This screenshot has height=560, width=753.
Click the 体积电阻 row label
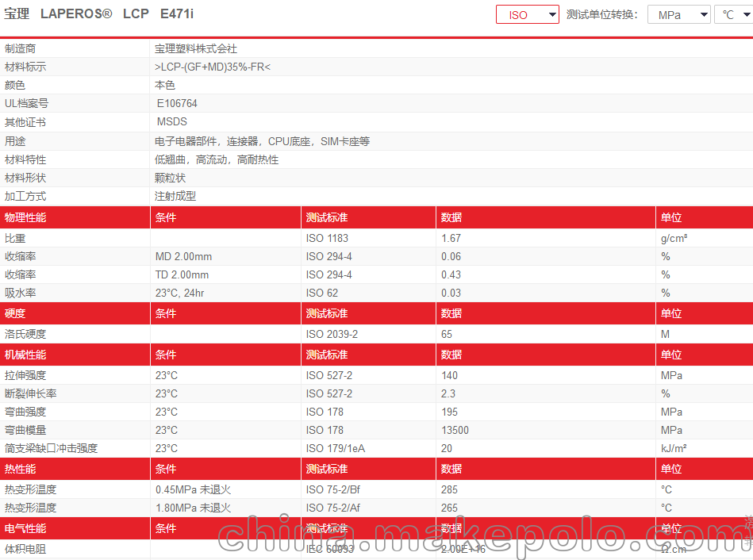[25, 550]
